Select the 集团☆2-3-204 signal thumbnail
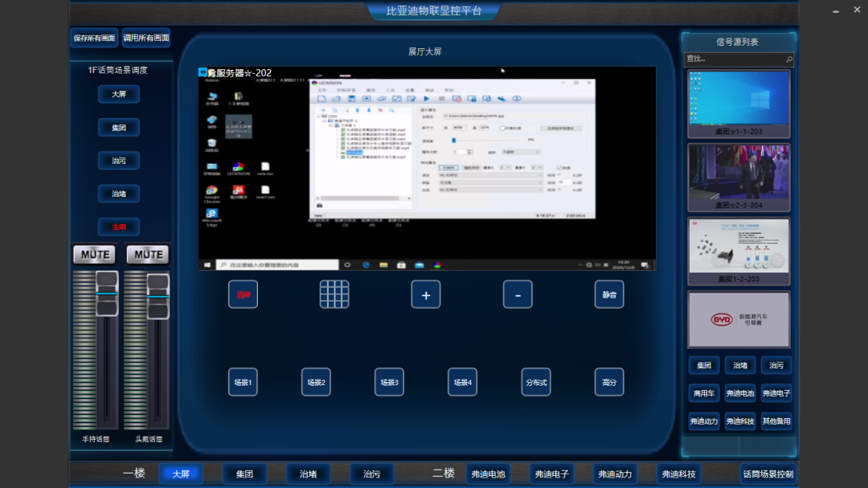 click(739, 177)
